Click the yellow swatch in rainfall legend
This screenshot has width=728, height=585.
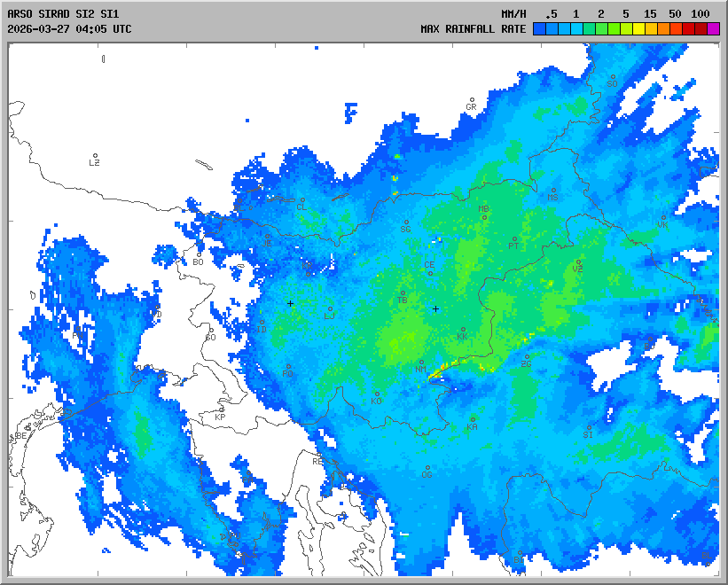(639, 29)
